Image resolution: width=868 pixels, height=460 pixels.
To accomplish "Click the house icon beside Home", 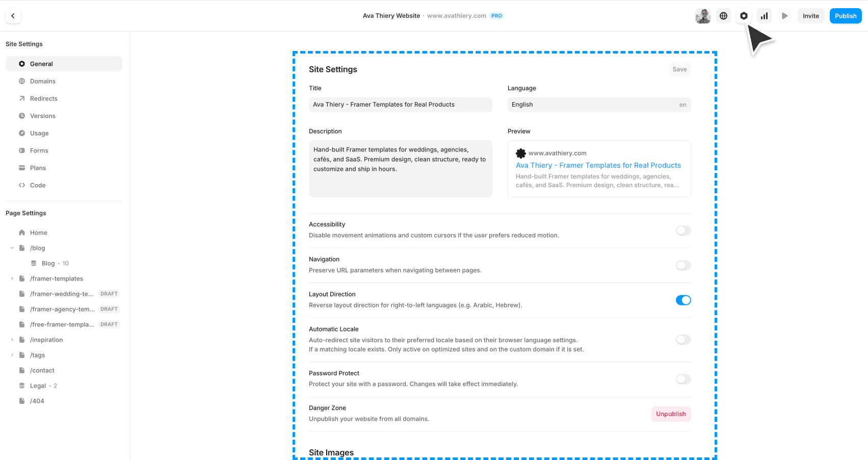I will pyautogui.click(x=22, y=233).
